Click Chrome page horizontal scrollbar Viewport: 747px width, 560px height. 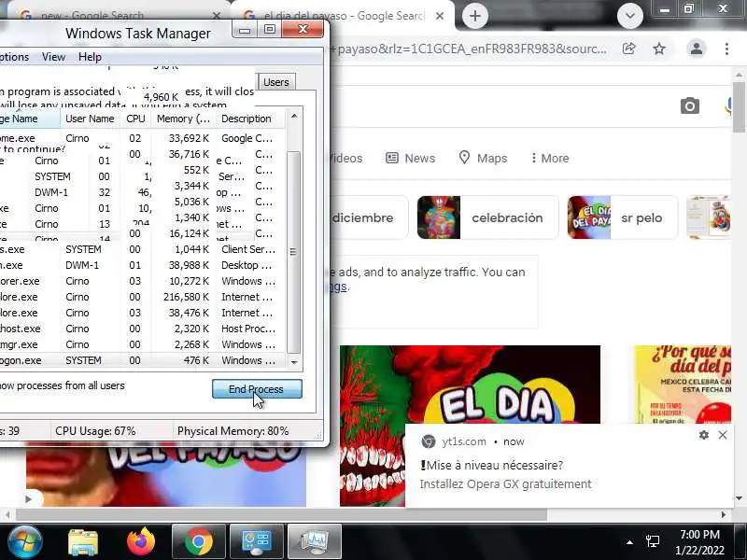[281, 515]
